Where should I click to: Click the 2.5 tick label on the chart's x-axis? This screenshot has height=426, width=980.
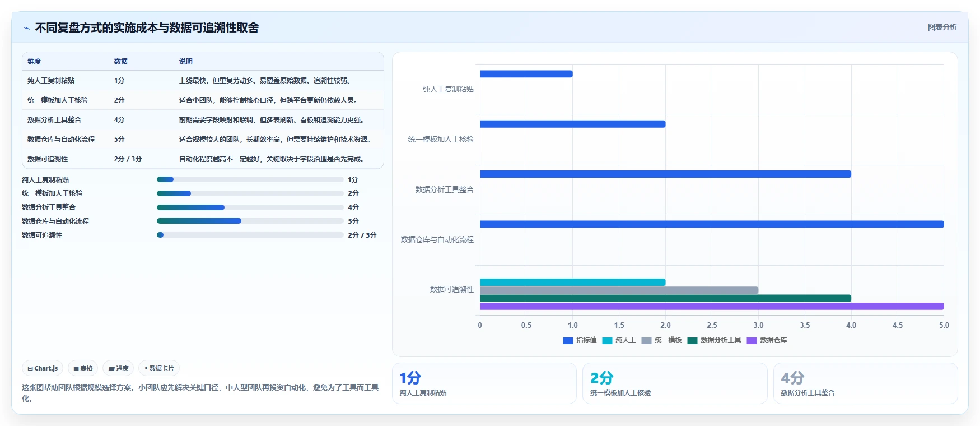[x=712, y=325]
